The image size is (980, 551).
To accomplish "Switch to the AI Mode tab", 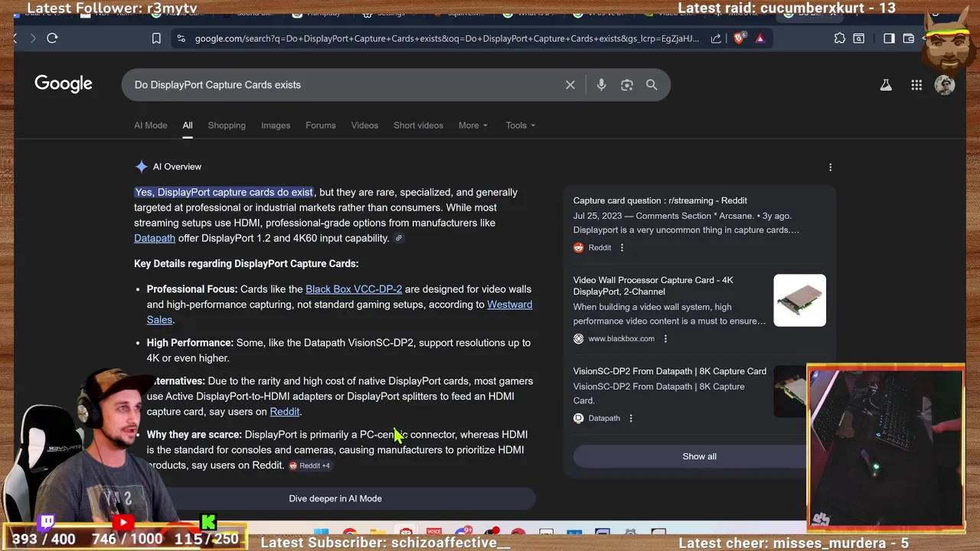I will 151,126.
